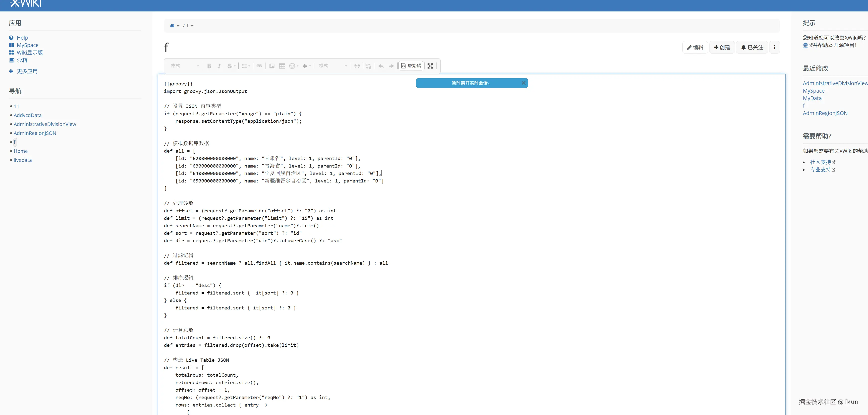Open the home breadcrumb icon
The width and height of the screenshot is (868, 415).
click(172, 26)
